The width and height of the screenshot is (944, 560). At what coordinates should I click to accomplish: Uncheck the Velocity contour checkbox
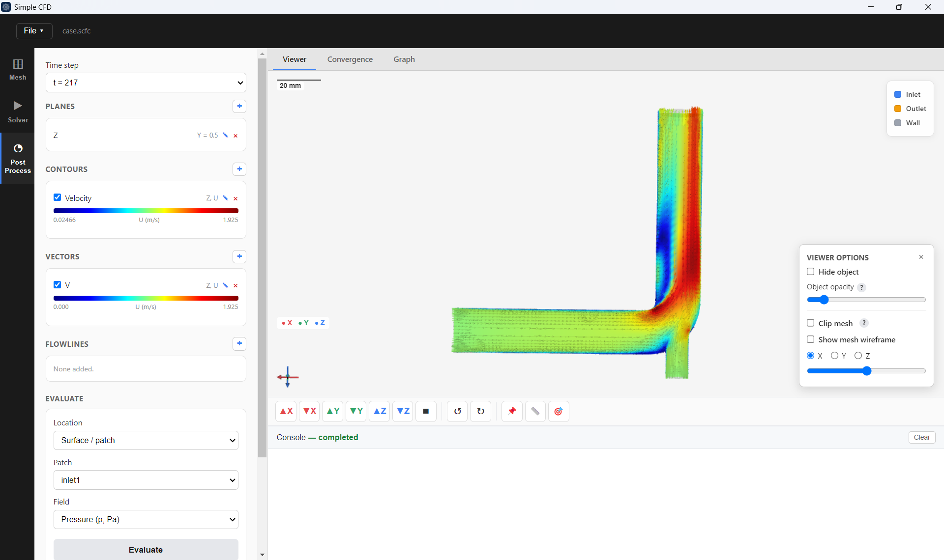click(58, 197)
